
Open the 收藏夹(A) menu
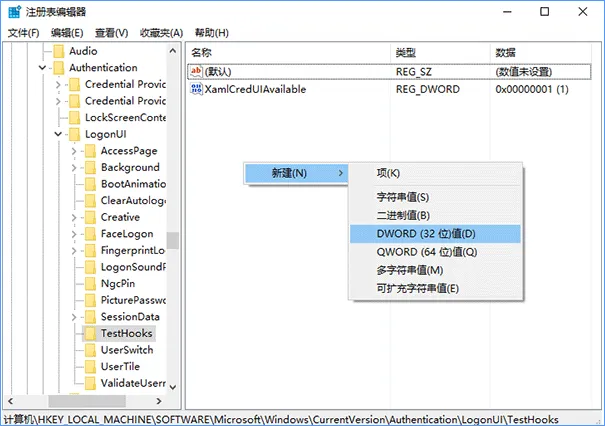(161, 33)
